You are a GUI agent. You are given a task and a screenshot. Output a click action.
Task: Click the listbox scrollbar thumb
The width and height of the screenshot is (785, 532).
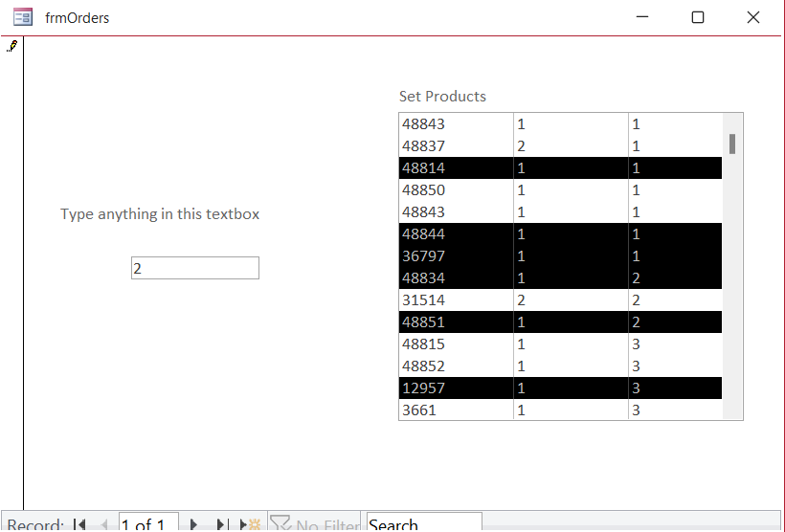pos(732,144)
